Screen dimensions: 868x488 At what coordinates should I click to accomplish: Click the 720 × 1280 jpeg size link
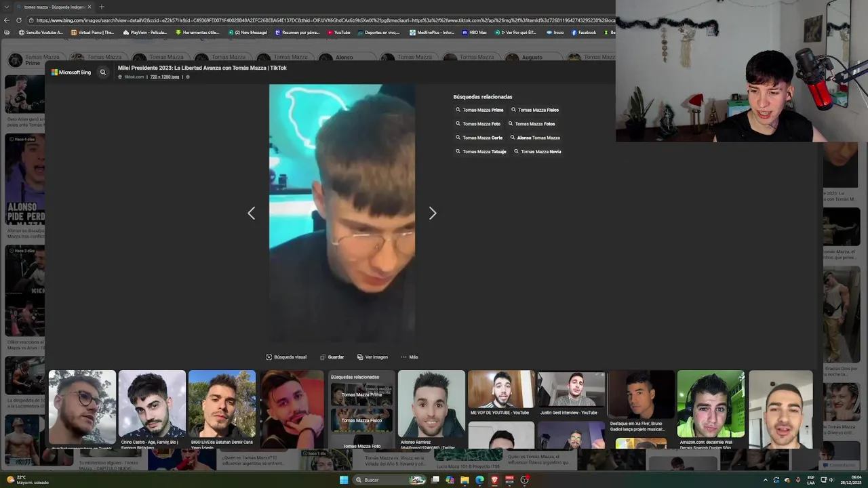coord(165,77)
